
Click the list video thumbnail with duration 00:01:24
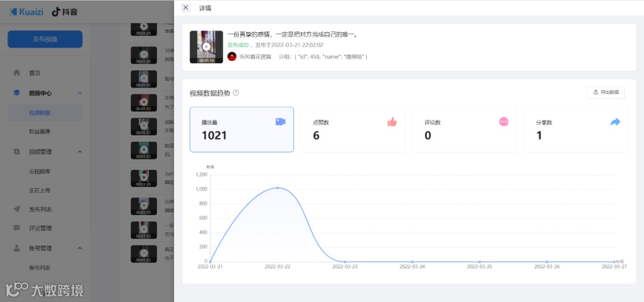pos(144,30)
